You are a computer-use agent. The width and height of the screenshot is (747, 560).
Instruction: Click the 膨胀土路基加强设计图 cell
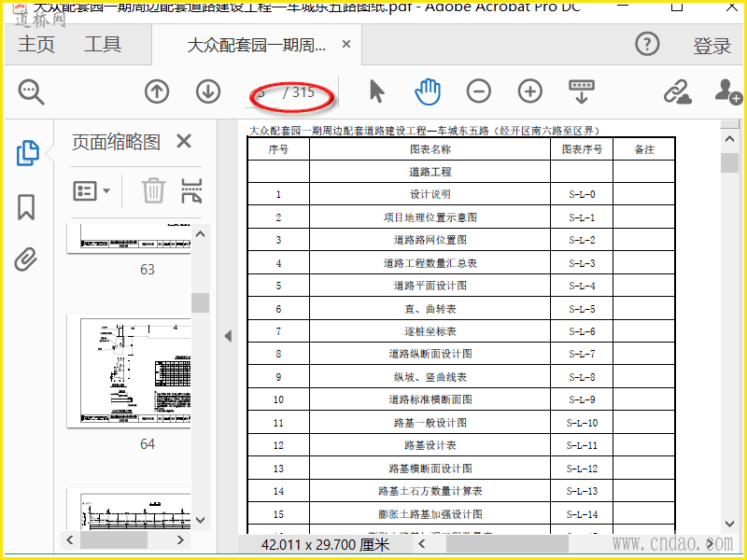(x=430, y=514)
